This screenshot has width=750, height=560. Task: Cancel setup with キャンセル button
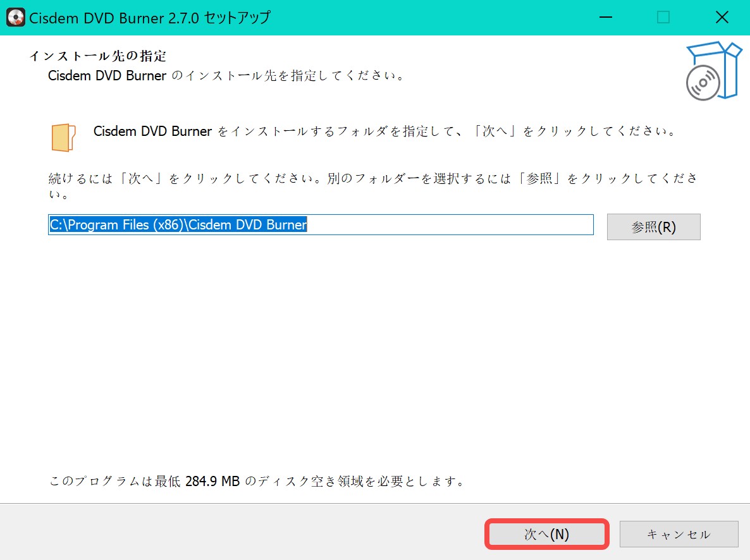point(679,534)
